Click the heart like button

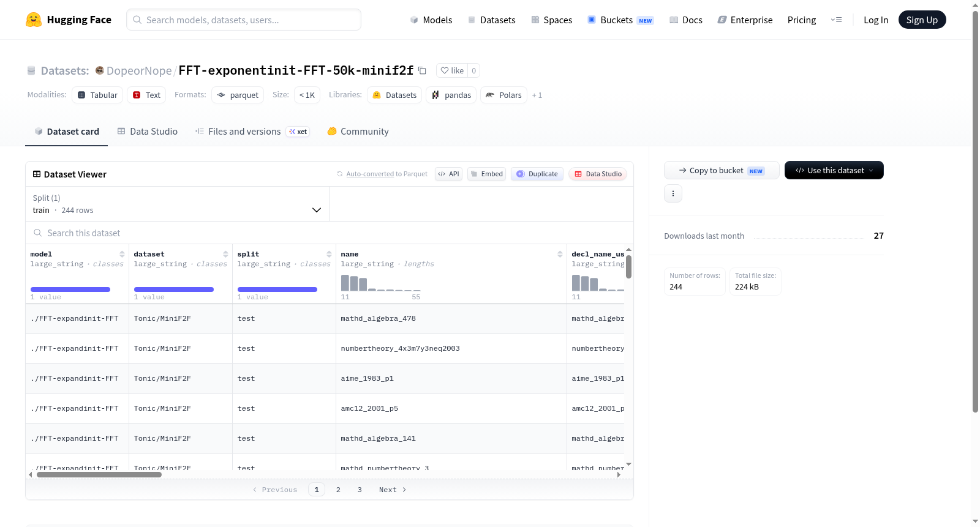click(x=452, y=70)
